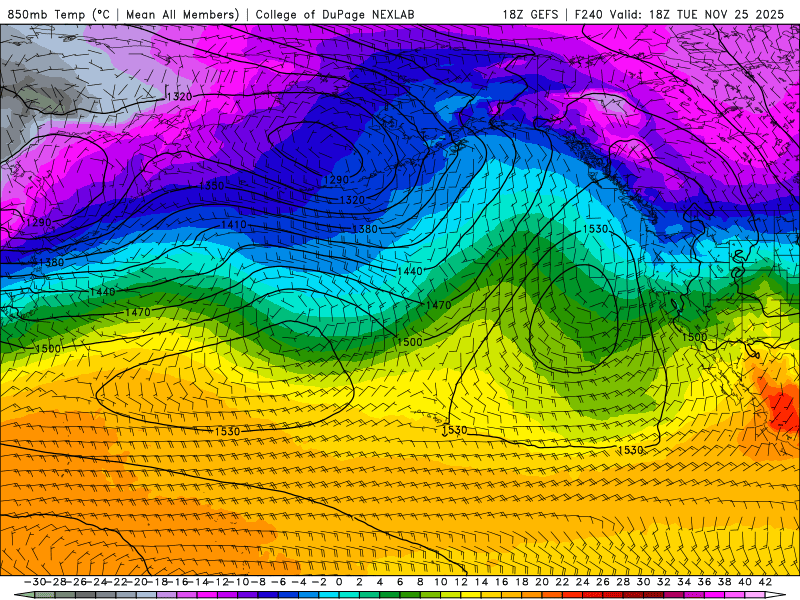Click the 1530 label above the eastern closed contour

pyautogui.click(x=595, y=229)
